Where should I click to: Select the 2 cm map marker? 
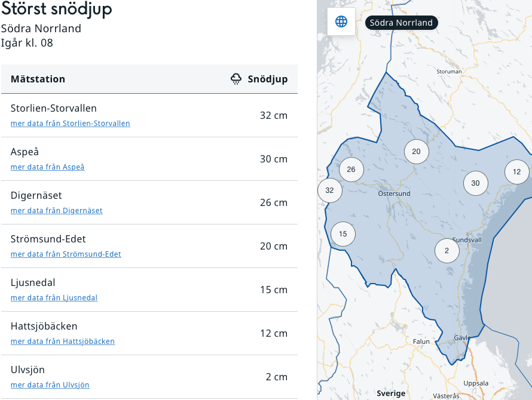coord(446,251)
